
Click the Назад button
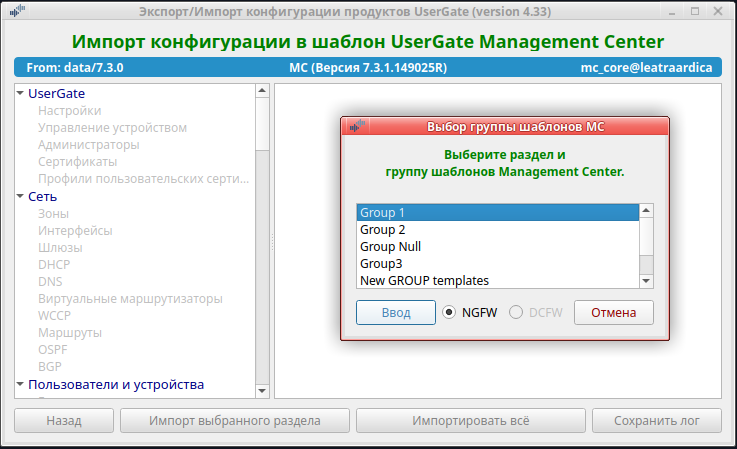(x=64, y=421)
